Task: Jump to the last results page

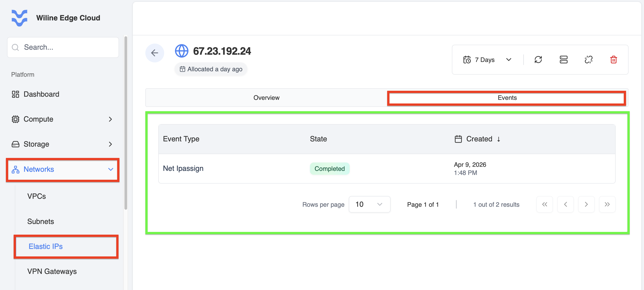Action: 607,204
